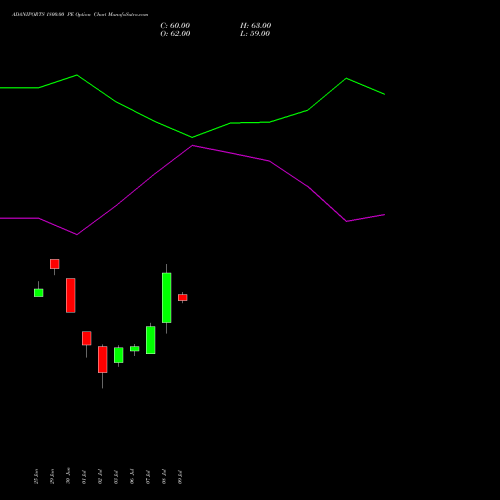Image resolution: width=500 pixels, height=500 pixels.
Task: Click the tall green candle for 08 Jul
Action: click(167, 298)
